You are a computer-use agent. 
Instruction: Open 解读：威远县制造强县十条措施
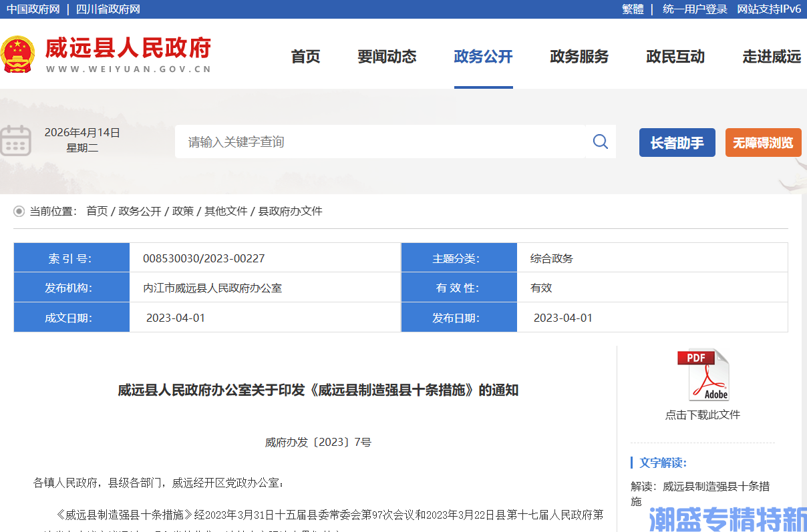(701, 493)
